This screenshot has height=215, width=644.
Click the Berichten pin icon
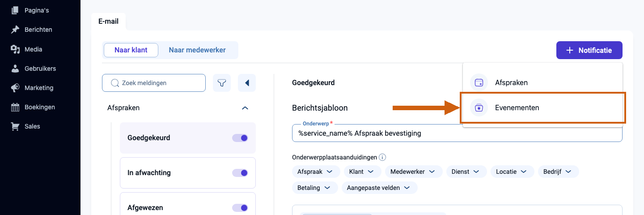click(x=15, y=30)
